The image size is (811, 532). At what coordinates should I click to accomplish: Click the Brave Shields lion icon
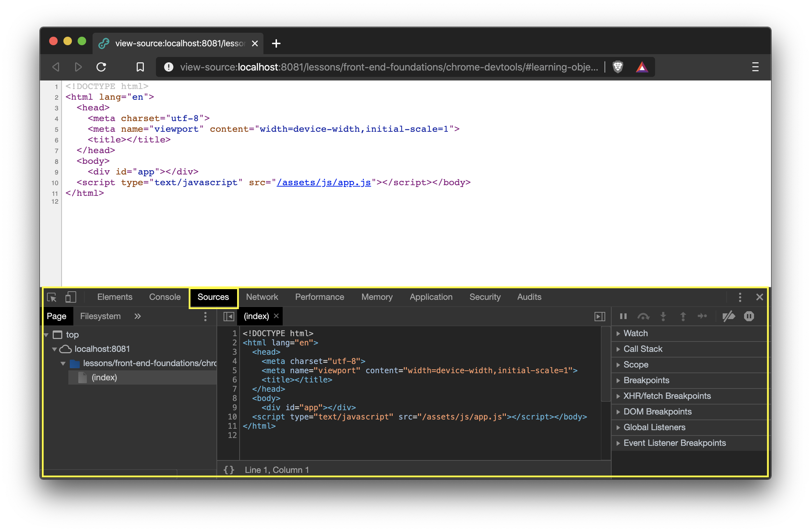[x=618, y=67]
